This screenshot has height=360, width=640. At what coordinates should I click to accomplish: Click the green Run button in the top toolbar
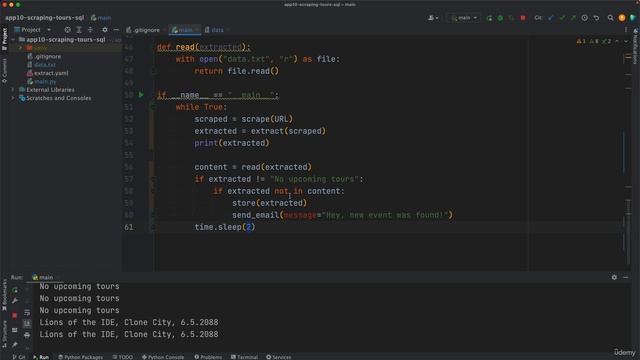(489, 18)
